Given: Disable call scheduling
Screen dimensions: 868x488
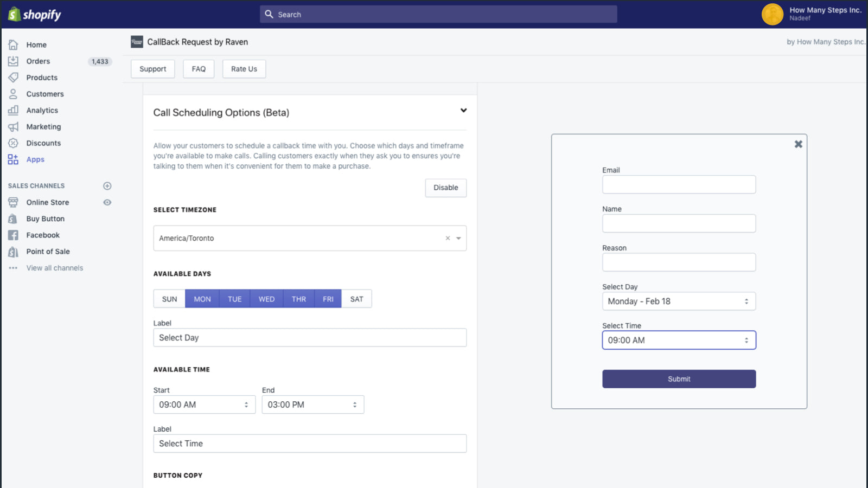Looking at the screenshot, I should 445,188.
